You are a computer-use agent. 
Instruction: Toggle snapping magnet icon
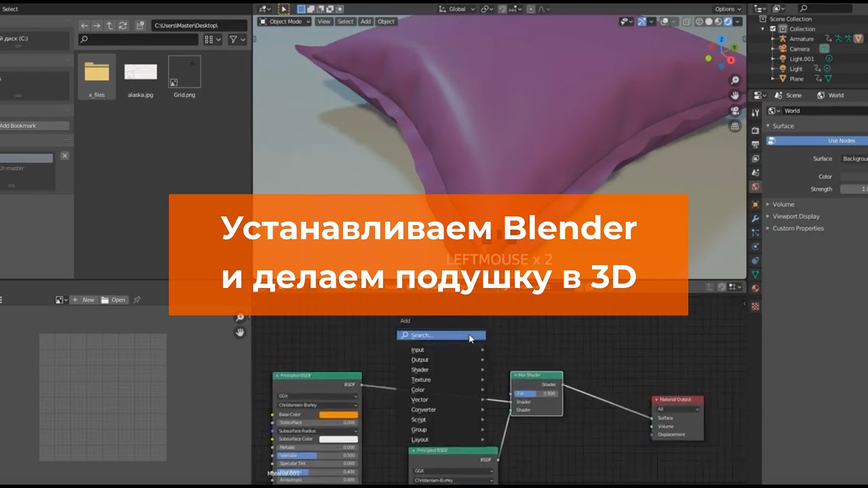tap(502, 9)
